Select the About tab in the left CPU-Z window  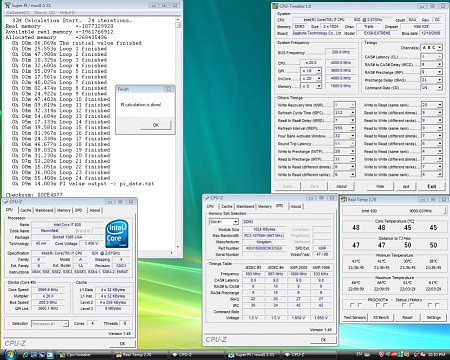point(95,210)
